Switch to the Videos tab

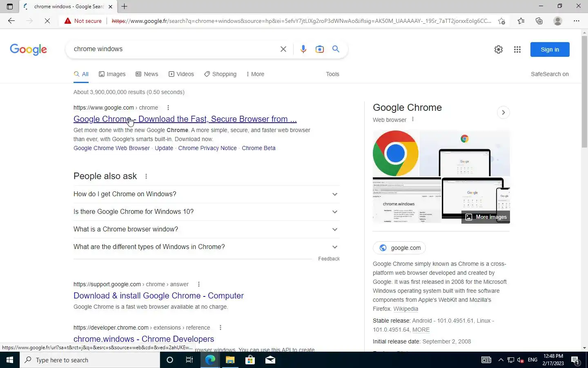pyautogui.click(x=181, y=74)
